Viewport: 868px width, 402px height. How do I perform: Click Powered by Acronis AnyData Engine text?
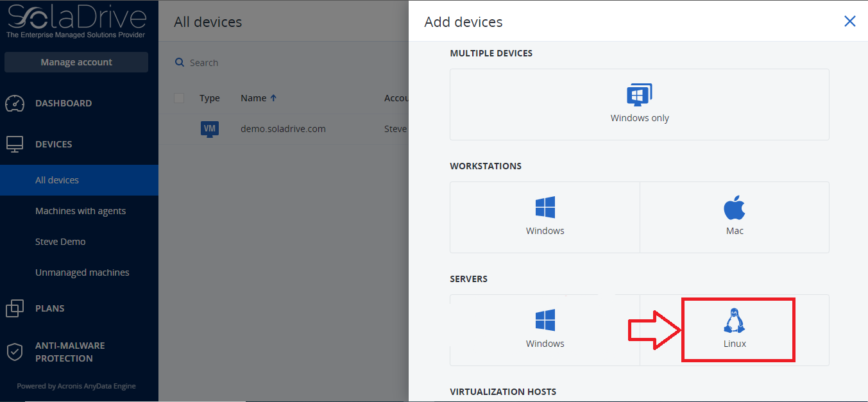click(76, 386)
